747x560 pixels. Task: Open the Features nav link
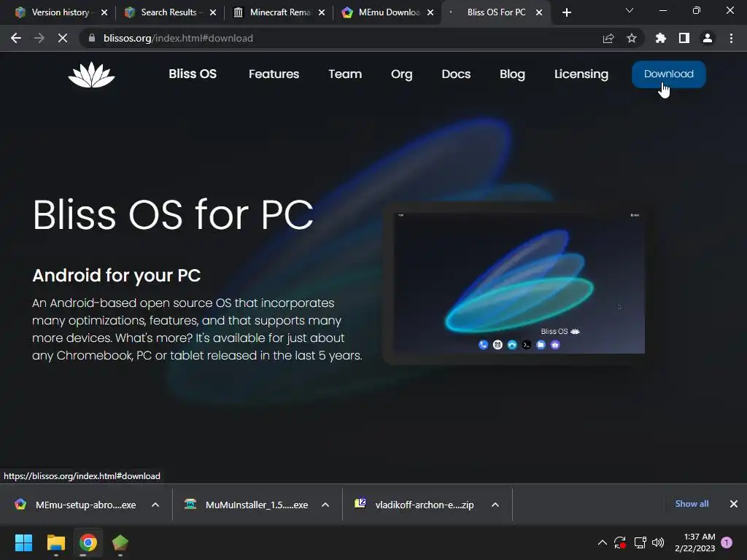pos(274,74)
